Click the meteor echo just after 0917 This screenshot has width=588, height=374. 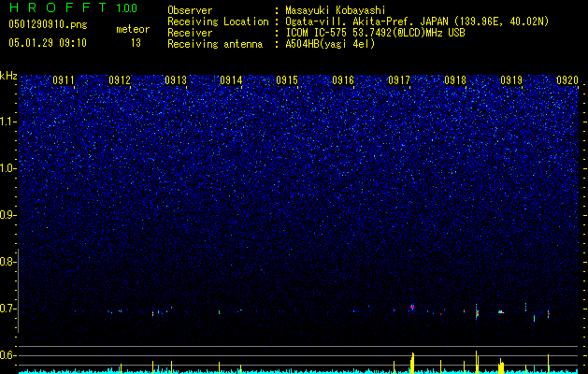[x=412, y=307]
